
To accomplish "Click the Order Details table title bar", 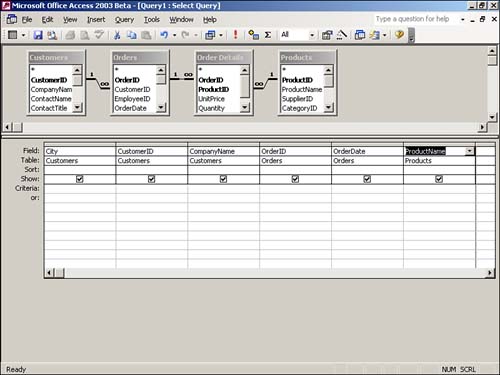I will click(224, 57).
